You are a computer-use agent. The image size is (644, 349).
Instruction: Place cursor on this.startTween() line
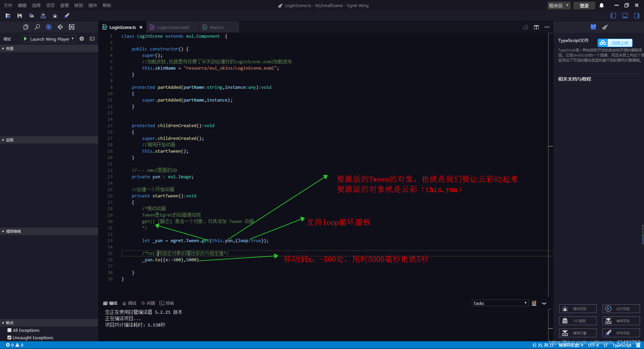click(x=165, y=151)
